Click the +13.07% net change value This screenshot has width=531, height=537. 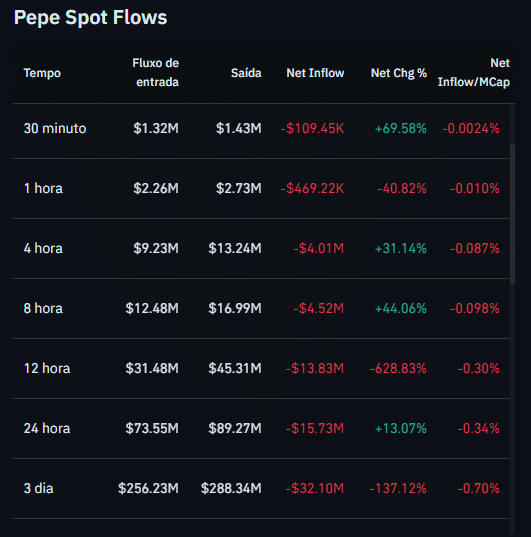(401, 428)
